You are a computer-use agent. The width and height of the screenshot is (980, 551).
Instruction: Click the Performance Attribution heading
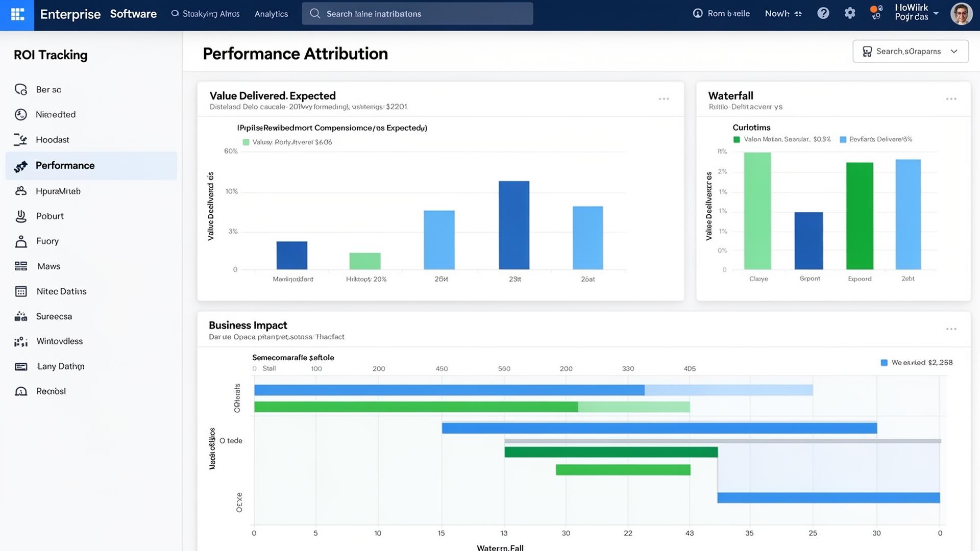[x=295, y=54]
